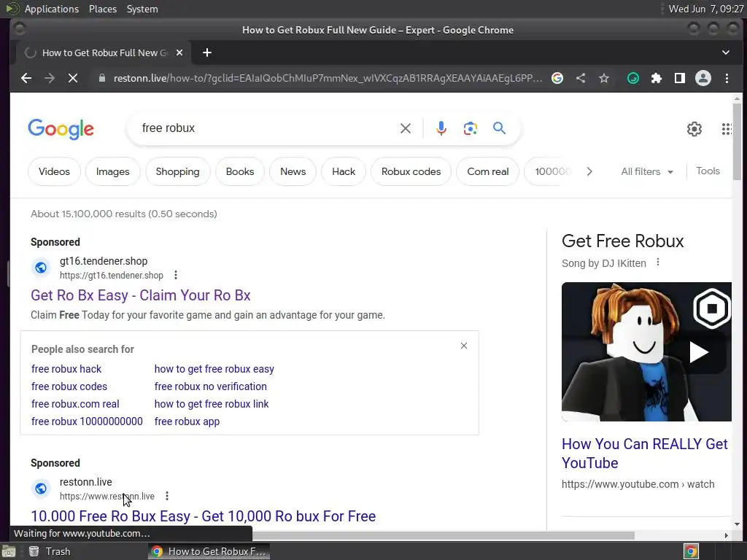The width and height of the screenshot is (747, 560).
Task: Filter results by Videos
Action: click(54, 171)
